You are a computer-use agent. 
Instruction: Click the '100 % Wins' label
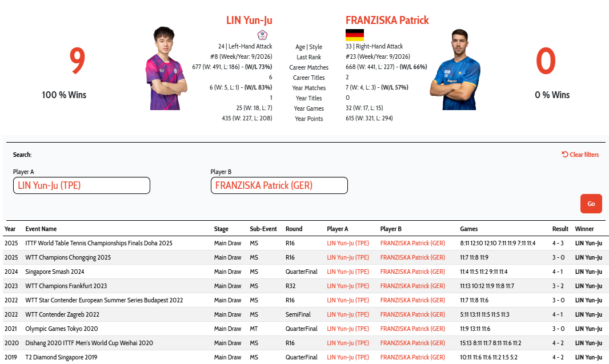(64, 95)
